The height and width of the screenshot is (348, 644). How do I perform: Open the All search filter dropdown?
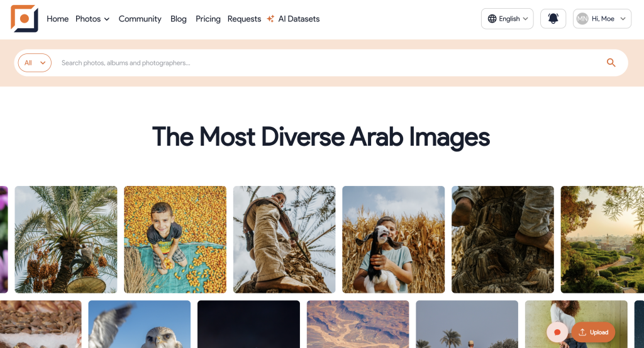pyautogui.click(x=35, y=63)
